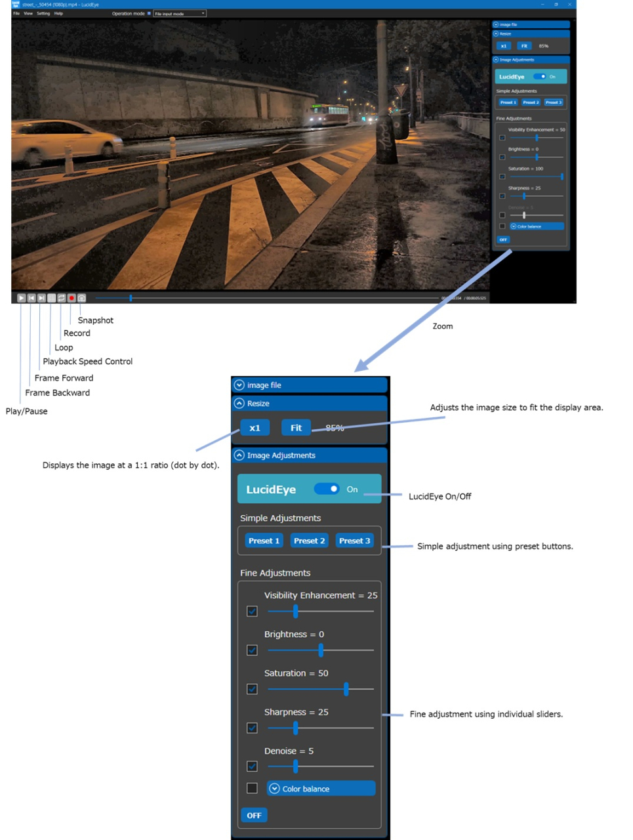Start recording with the red Record icon
Image resolution: width=633 pixels, height=840 pixels.
[71, 298]
